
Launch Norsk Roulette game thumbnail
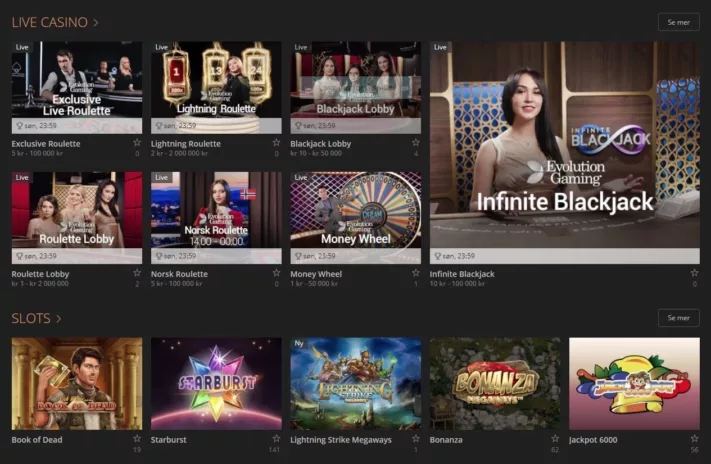pos(216,218)
